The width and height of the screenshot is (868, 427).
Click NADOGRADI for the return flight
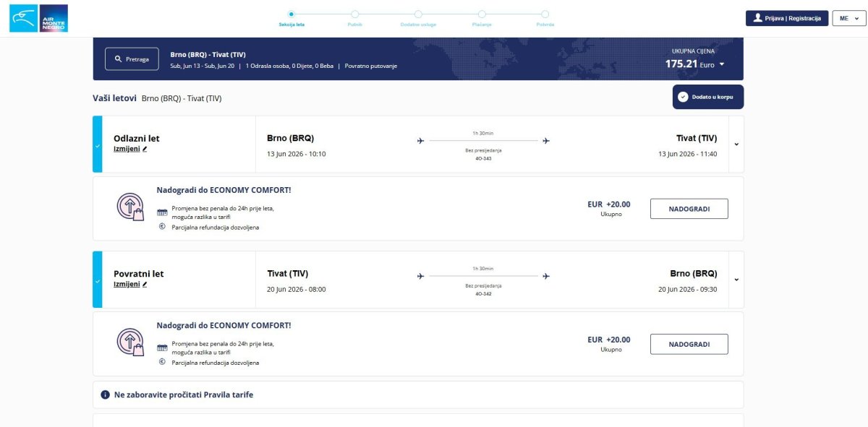click(689, 344)
